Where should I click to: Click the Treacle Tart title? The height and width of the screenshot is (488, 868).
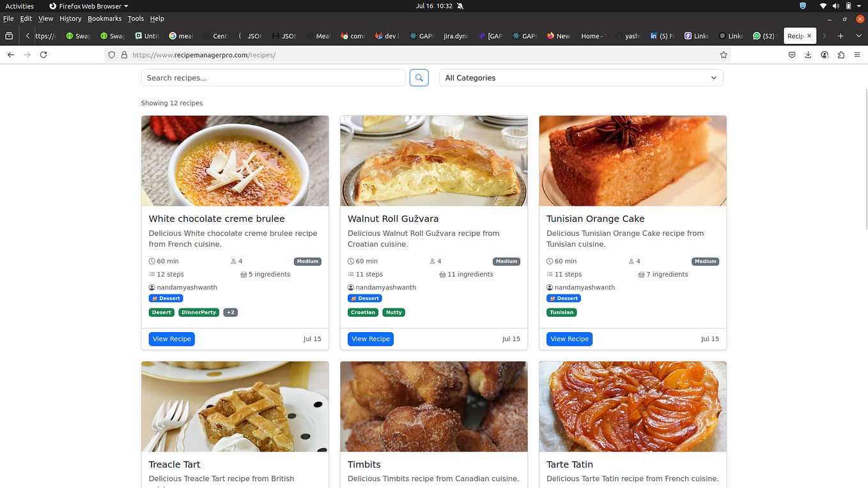[x=174, y=464]
